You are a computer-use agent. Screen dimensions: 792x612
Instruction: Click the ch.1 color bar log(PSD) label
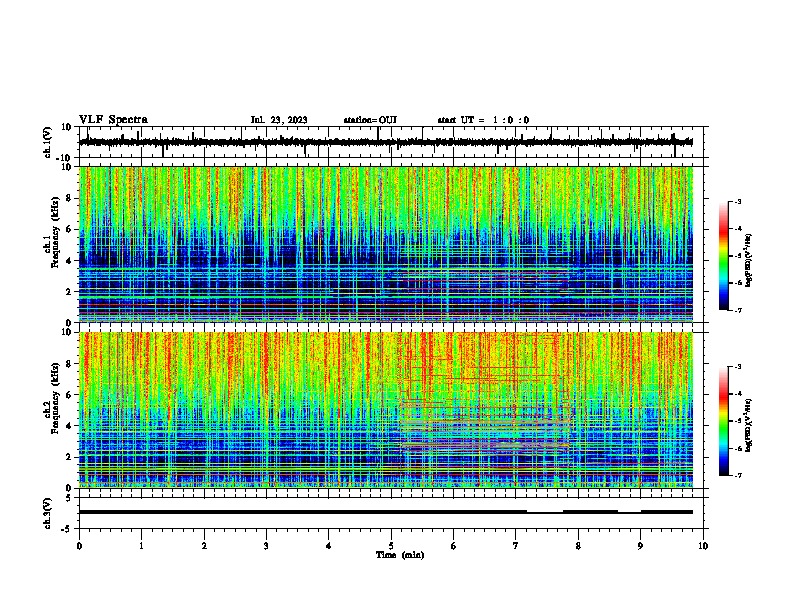[748, 261]
